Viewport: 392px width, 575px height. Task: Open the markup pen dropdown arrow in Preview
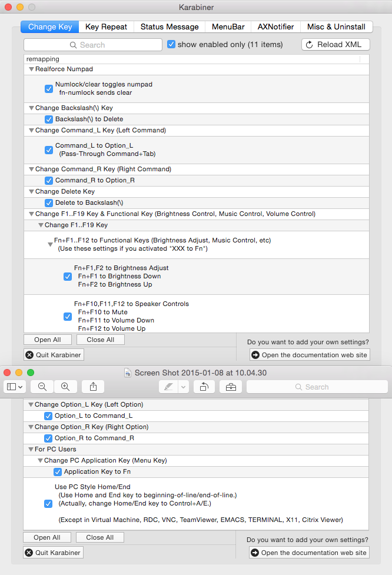click(184, 387)
